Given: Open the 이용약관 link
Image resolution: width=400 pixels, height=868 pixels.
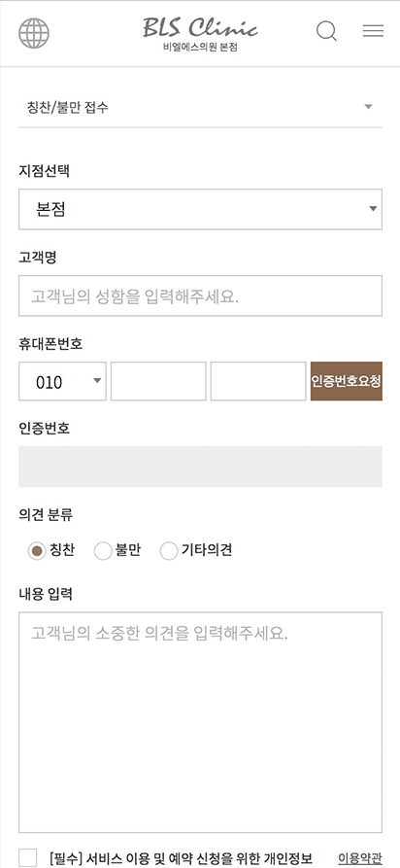Looking at the screenshot, I should point(360,857).
